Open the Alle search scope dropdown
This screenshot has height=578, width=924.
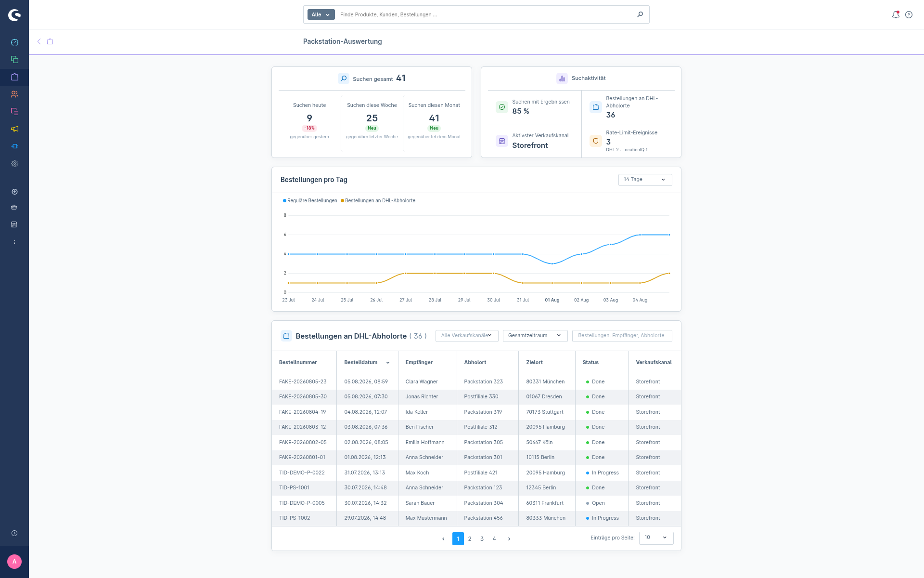point(321,14)
